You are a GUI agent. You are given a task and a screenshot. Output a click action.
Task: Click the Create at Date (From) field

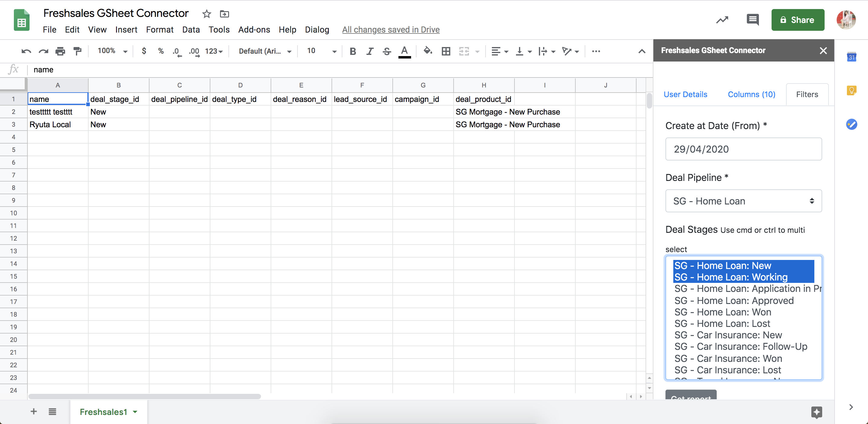pyautogui.click(x=743, y=149)
